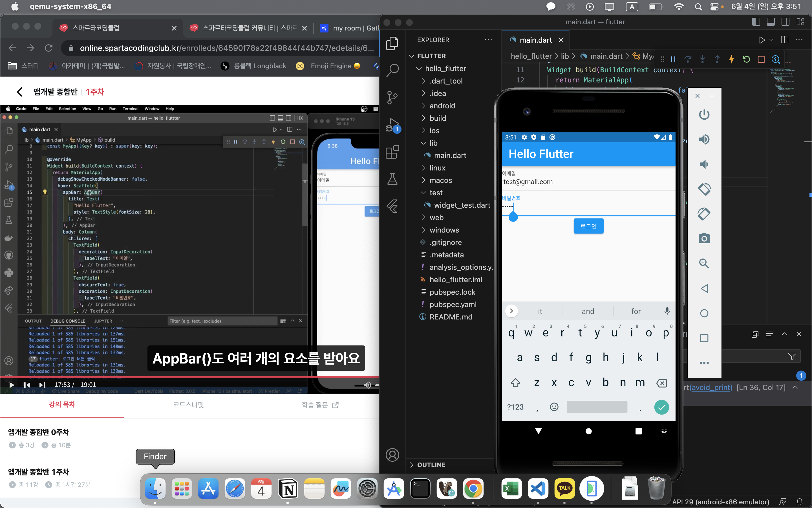
Task: Tap keyboard suggestion 'and'
Action: pyautogui.click(x=588, y=311)
